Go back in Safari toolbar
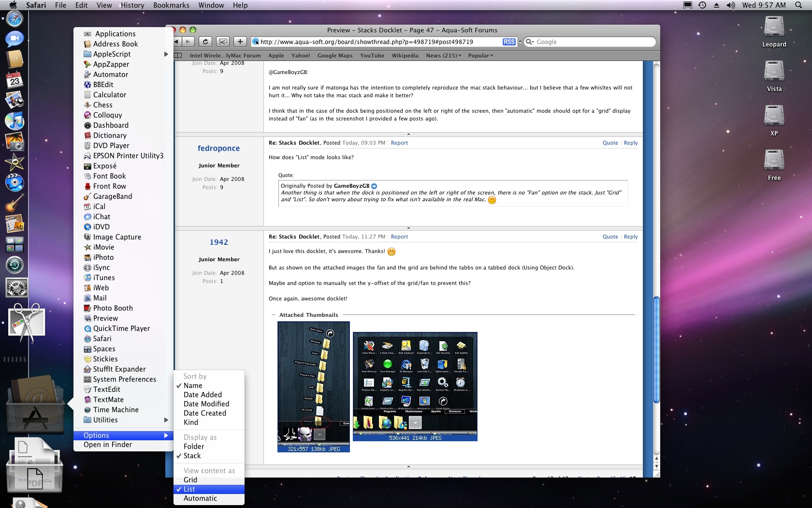Image resolution: width=812 pixels, height=508 pixels. point(177,42)
